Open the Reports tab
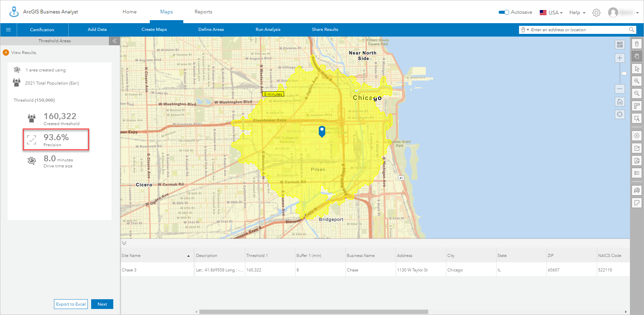The width and height of the screenshot is (644, 315). point(203,12)
